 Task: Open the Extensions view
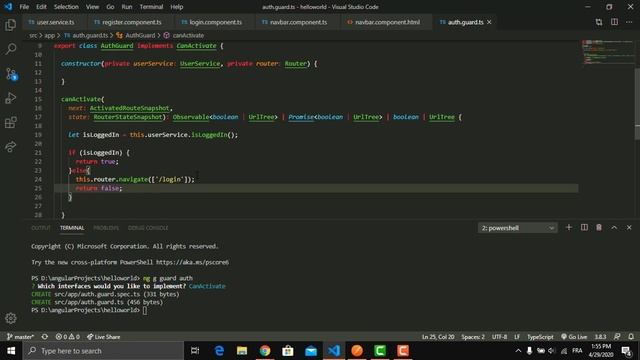point(11,122)
